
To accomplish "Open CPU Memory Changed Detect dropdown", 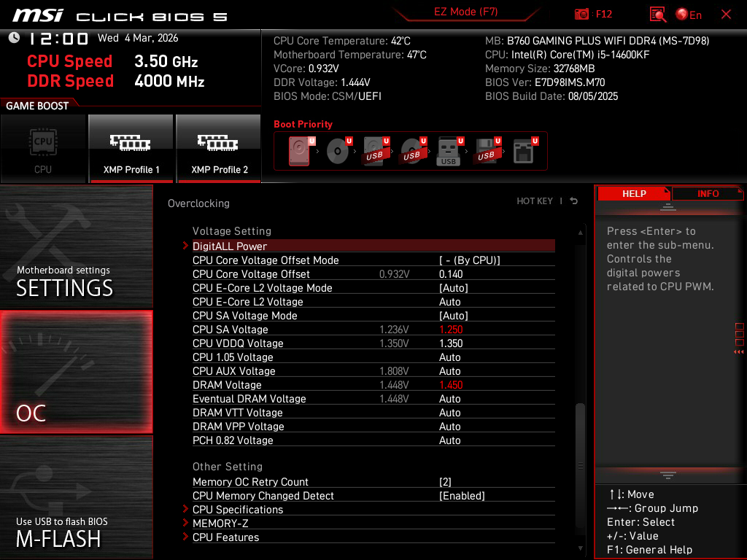I will tap(462, 496).
